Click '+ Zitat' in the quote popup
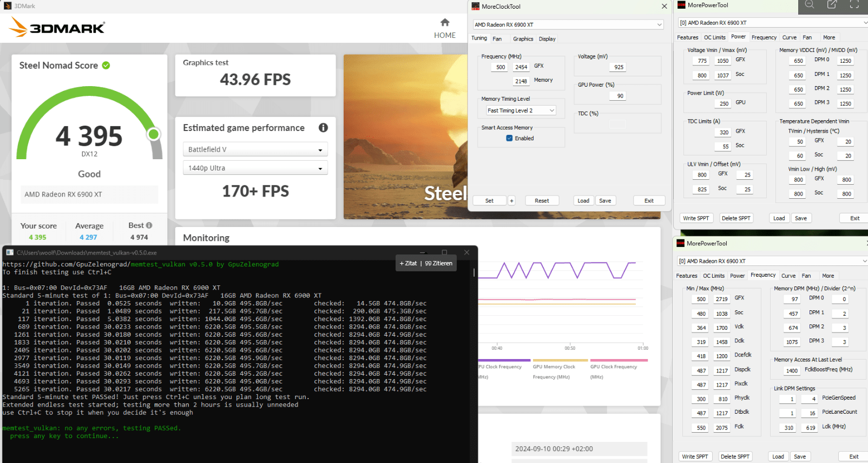This screenshot has height=463, width=868. click(x=409, y=263)
